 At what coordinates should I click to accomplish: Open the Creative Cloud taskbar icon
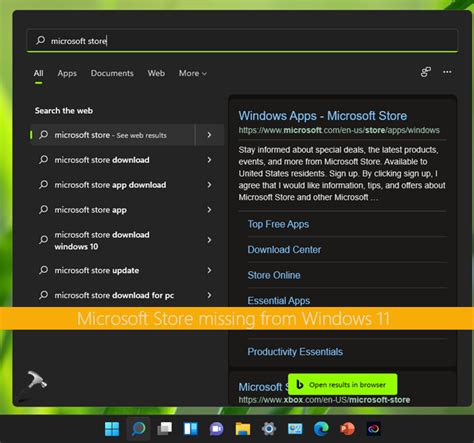[x=374, y=429]
